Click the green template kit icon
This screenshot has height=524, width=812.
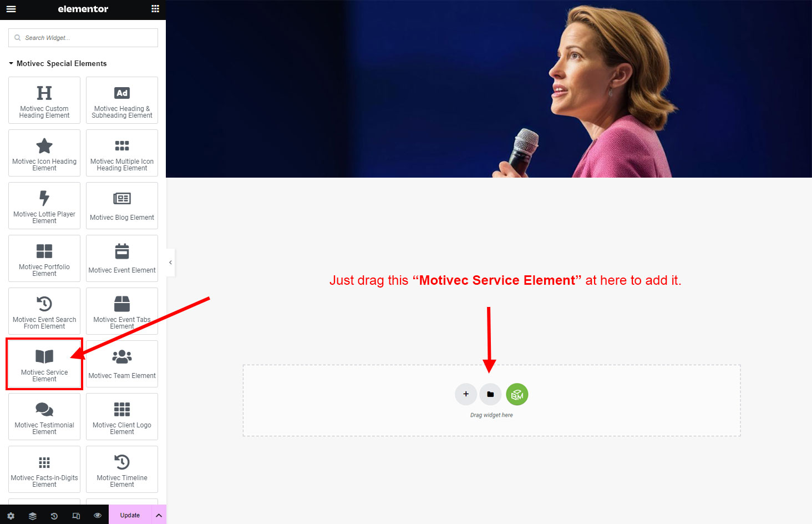517,394
